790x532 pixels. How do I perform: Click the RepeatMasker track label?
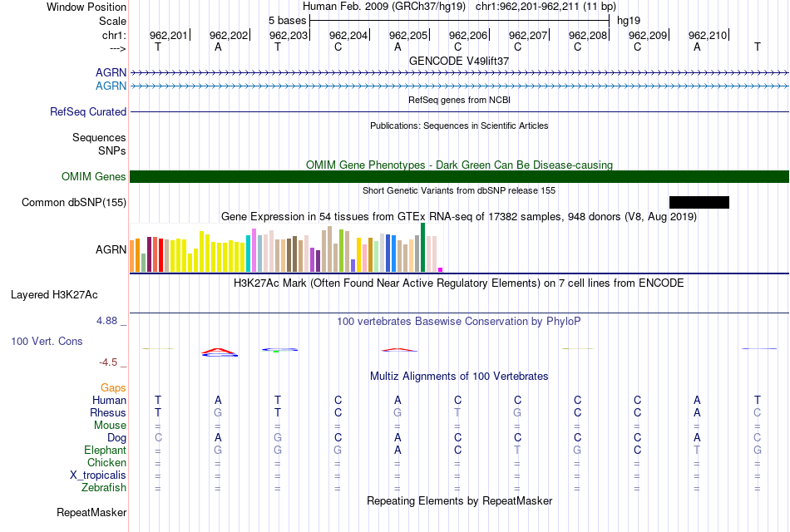[91, 512]
